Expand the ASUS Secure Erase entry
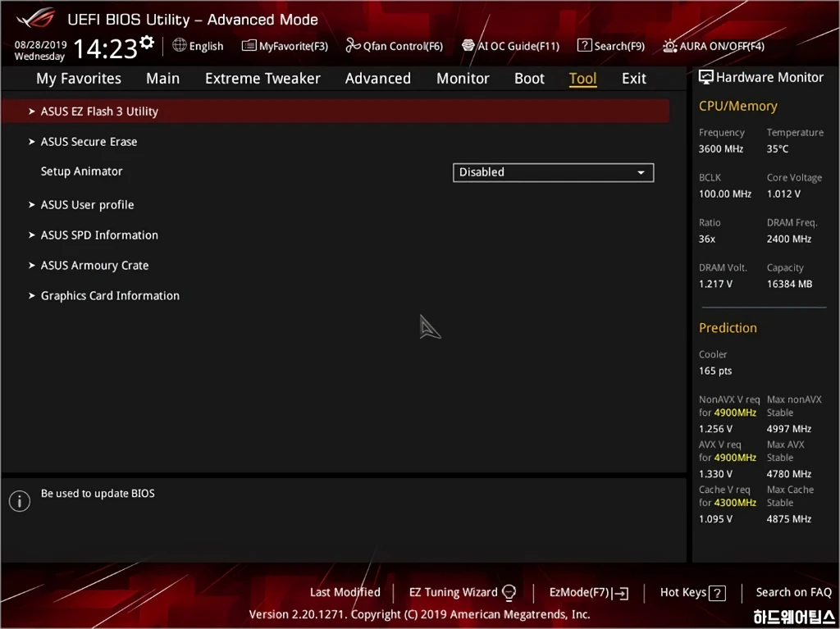This screenshot has width=840, height=629. click(x=89, y=142)
